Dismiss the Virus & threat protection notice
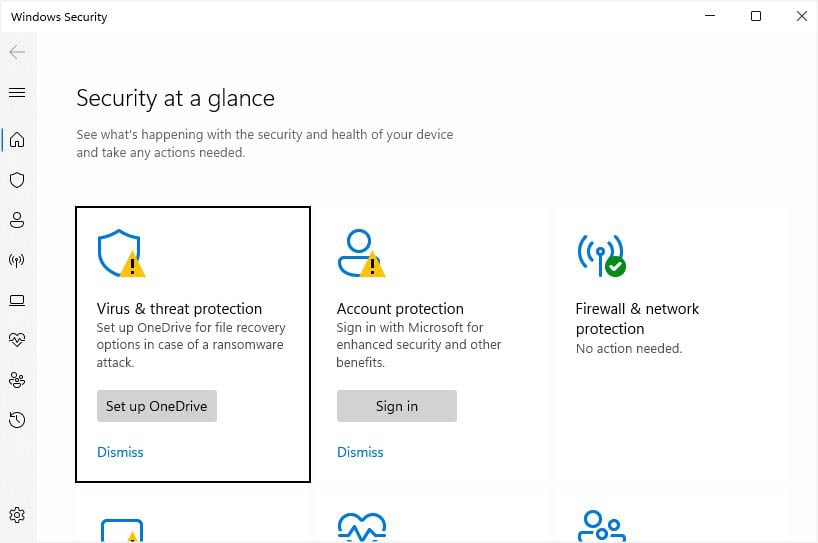The width and height of the screenshot is (818, 543). click(120, 452)
